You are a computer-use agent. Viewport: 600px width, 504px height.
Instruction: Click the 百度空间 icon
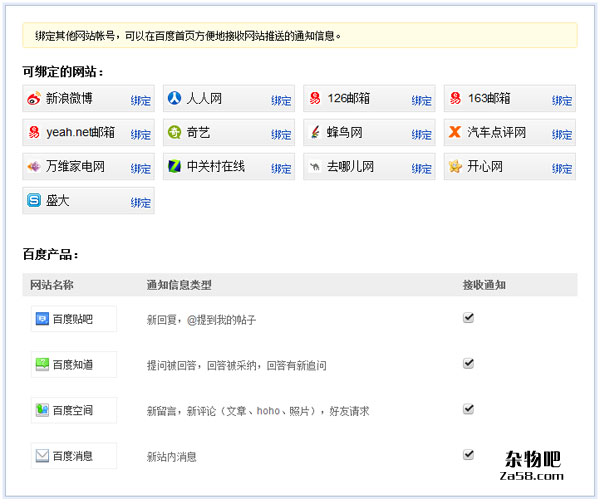42,410
